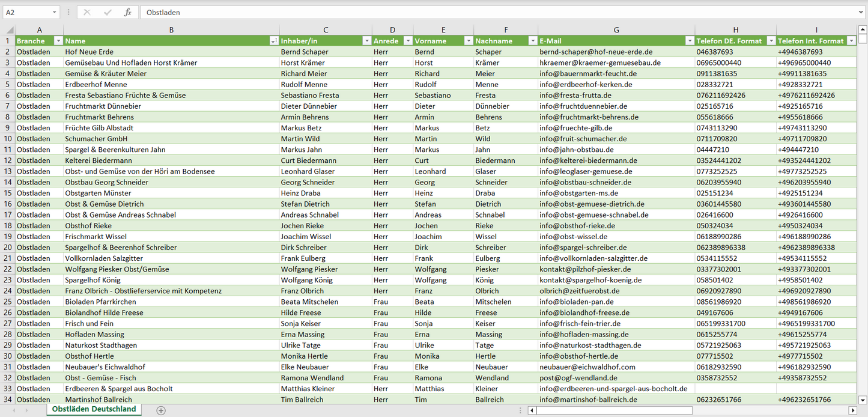Click the sheet tab scroll-left arrow
The image size is (868, 417).
(x=13, y=410)
